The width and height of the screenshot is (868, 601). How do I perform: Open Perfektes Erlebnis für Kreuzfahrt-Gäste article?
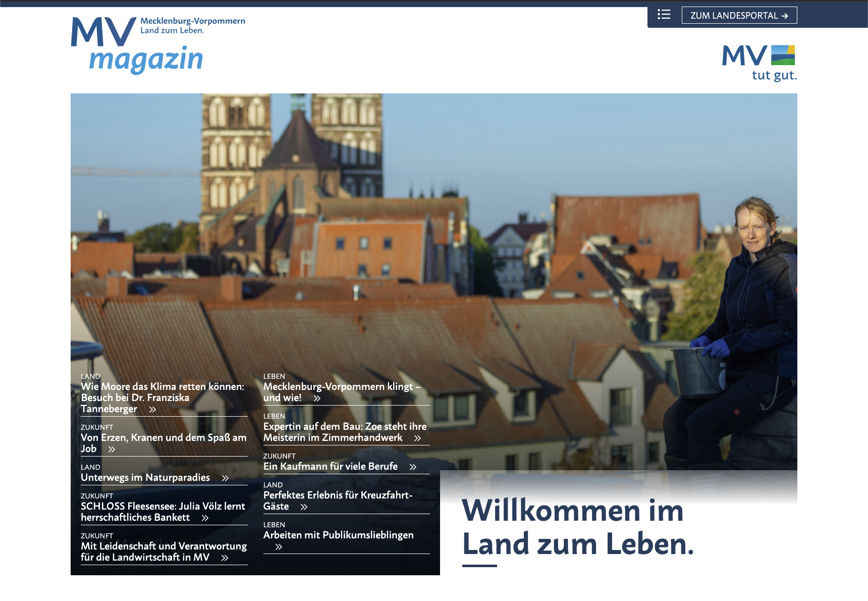point(338,495)
